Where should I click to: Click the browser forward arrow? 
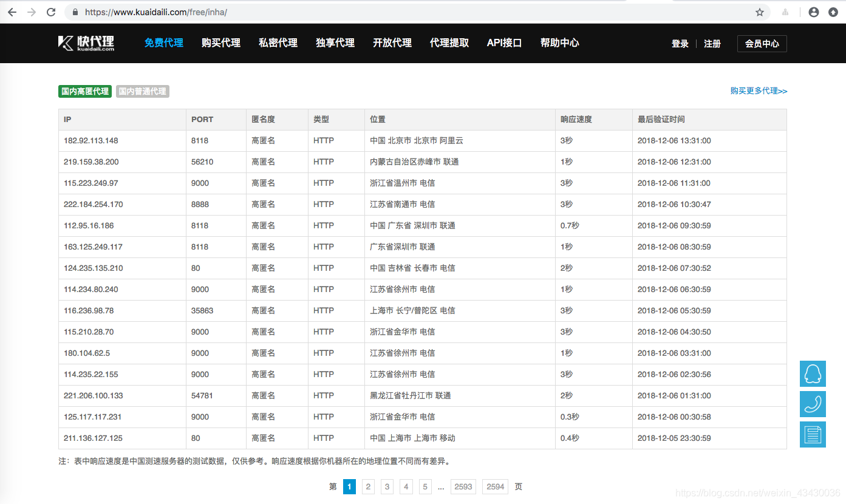coord(32,12)
